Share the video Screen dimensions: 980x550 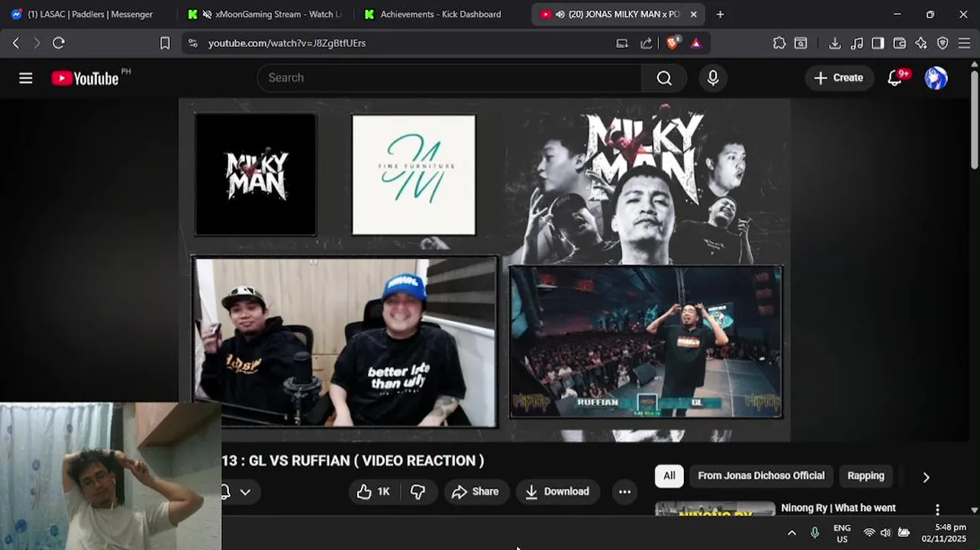[x=475, y=491]
